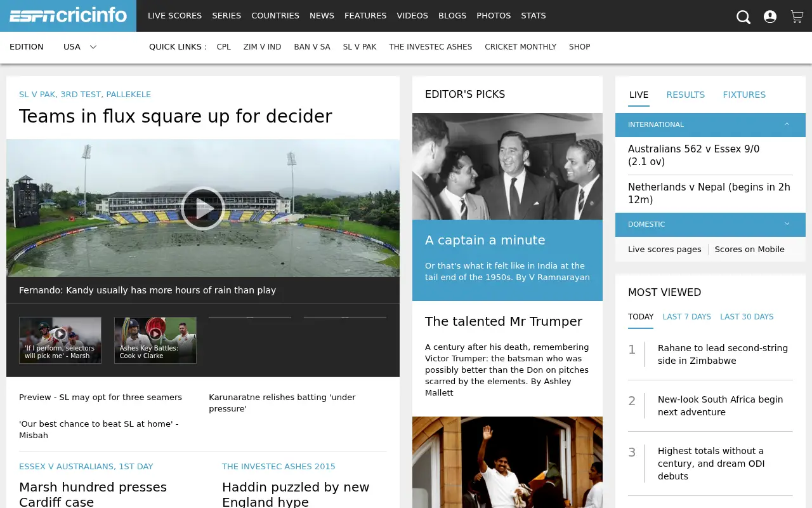This screenshot has width=812, height=508.
Task: Select the Live scores tab
Action: point(639,95)
